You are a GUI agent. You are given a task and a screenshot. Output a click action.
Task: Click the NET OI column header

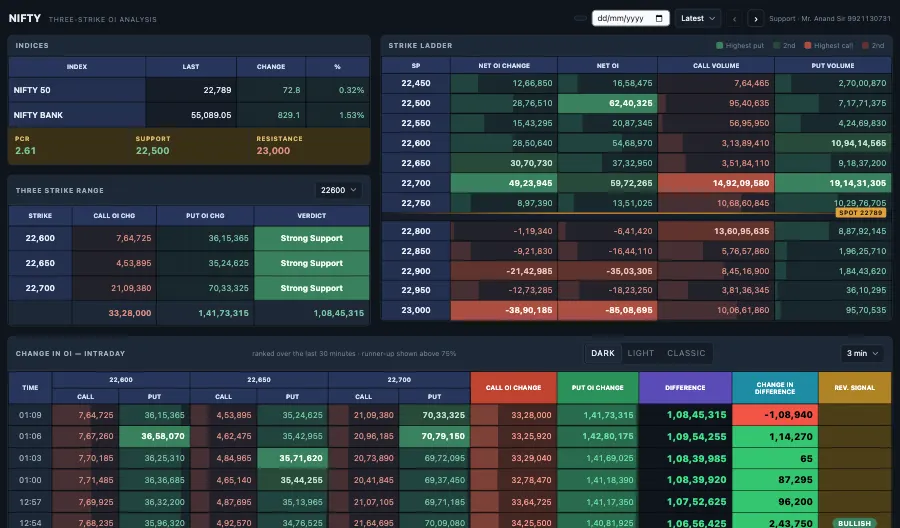pyautogui.click(x=607, y=65)
